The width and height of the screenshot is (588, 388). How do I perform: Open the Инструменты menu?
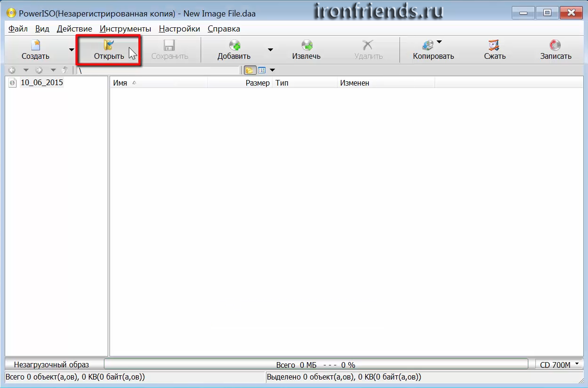pos(125,29)
